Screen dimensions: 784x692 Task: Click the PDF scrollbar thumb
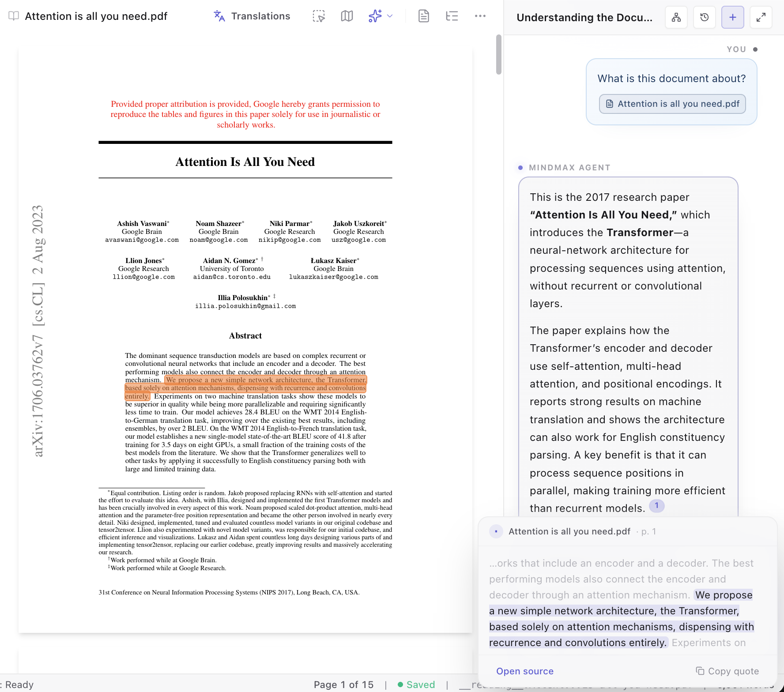click(498, 54)
